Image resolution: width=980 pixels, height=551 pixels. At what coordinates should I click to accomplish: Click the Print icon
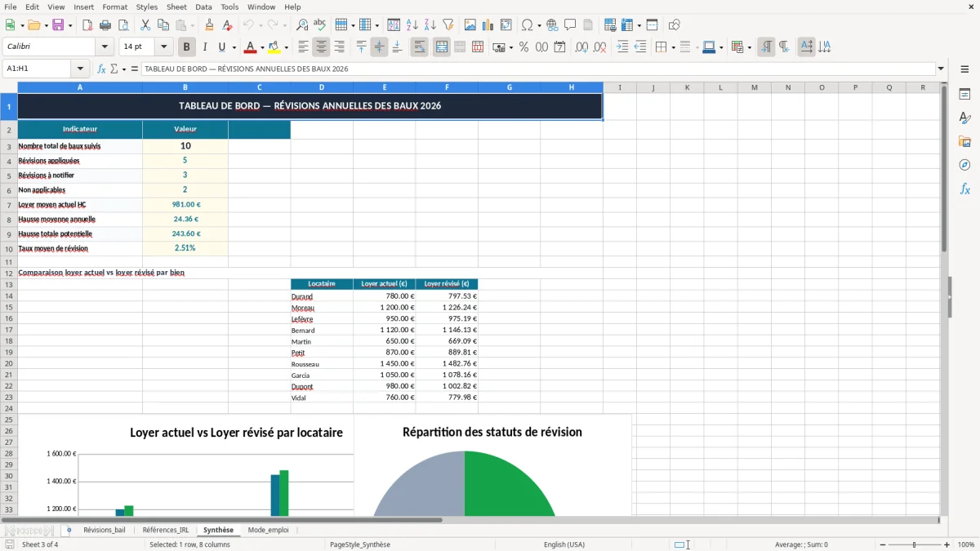[x=105, y=25]
